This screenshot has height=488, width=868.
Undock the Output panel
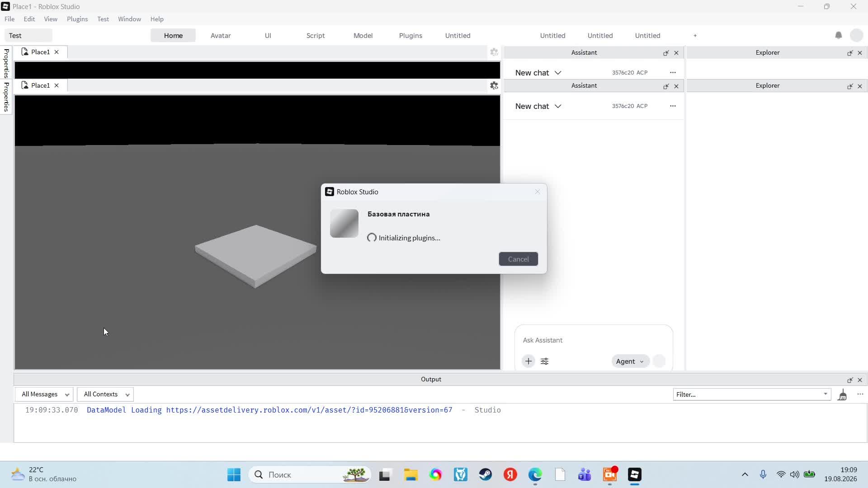point(850,380)
